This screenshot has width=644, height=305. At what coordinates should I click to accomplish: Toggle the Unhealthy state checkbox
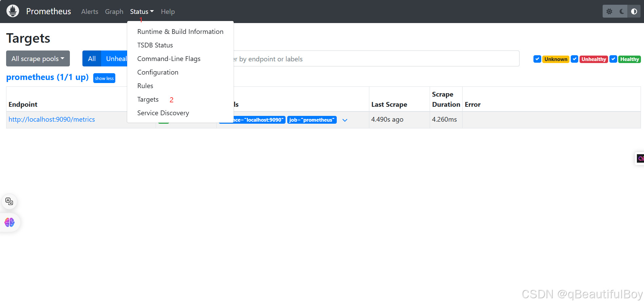(574, 59)
